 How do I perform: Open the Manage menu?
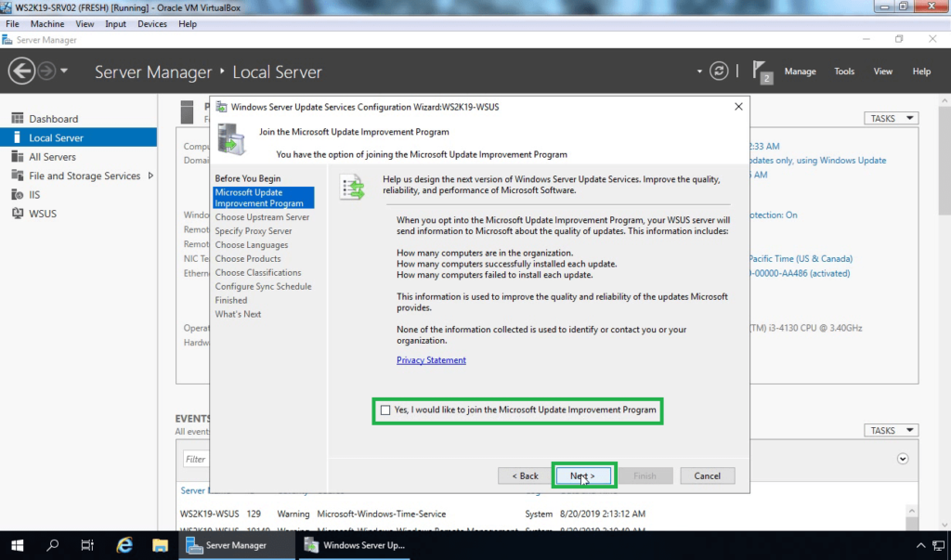[x=800, y=71]
